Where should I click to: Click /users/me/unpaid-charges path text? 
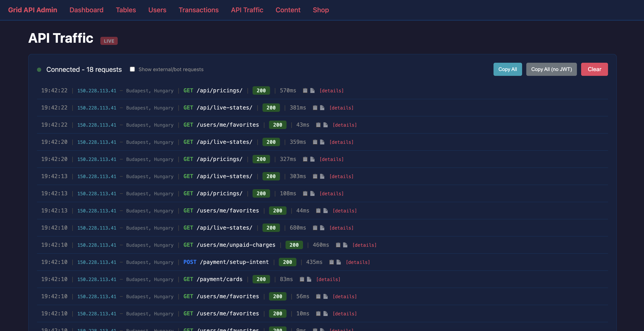pos(236,245)
